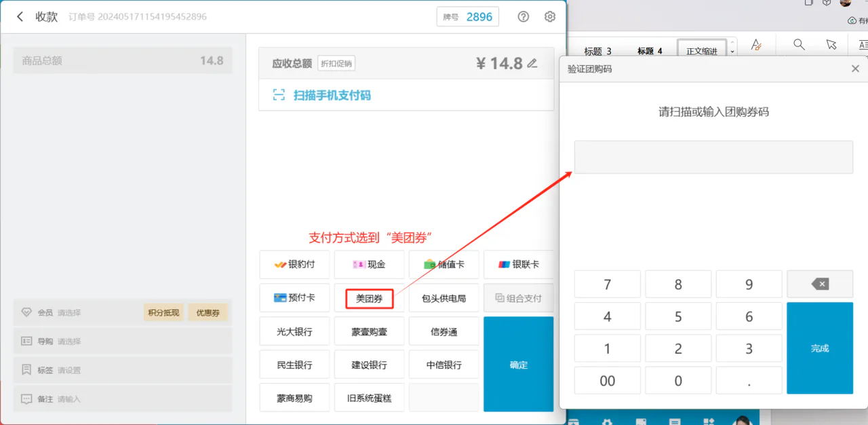
Task: Focus the 团购券码 input field
Action: pos(713,157)
